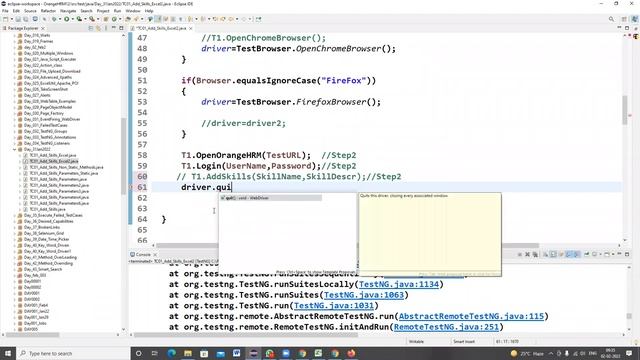Click the Debug toolbar icon
The height and width of the screenshot is (360, 640).
click(x=53, y=19)
